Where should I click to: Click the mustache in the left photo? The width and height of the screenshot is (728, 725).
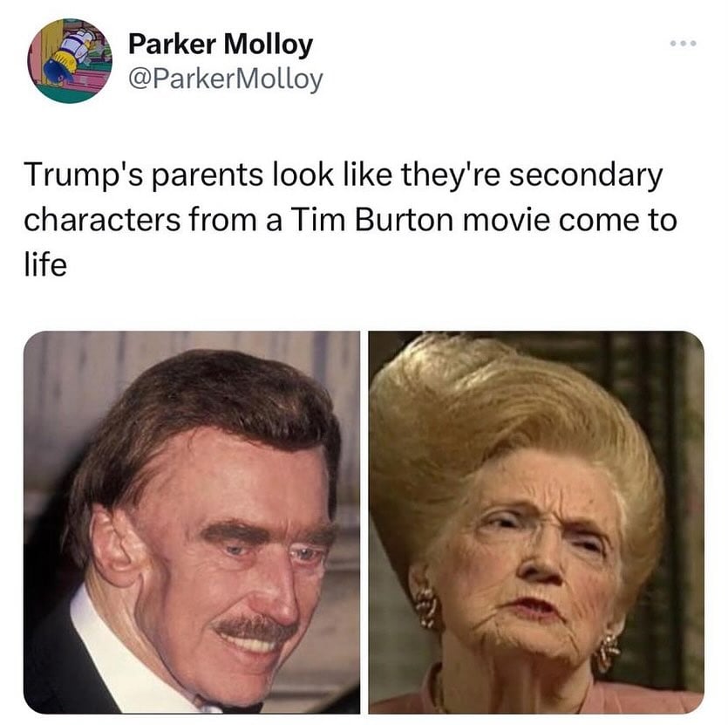[255, 627]
